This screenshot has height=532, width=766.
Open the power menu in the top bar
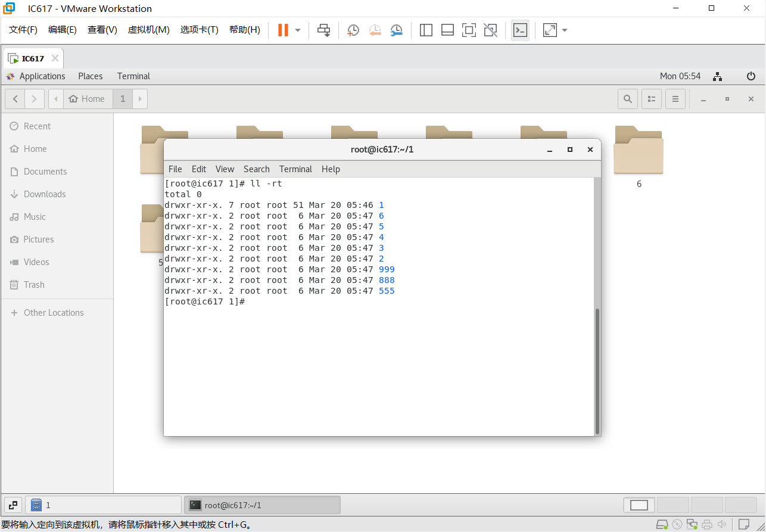pos(751,76)
